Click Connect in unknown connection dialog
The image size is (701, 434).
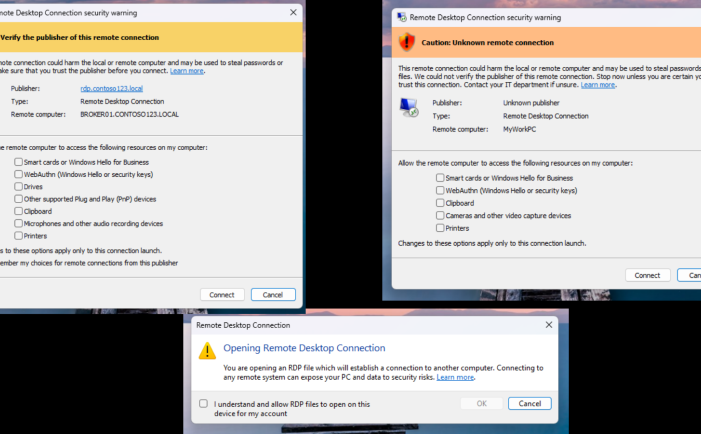[x=647, y=275]
